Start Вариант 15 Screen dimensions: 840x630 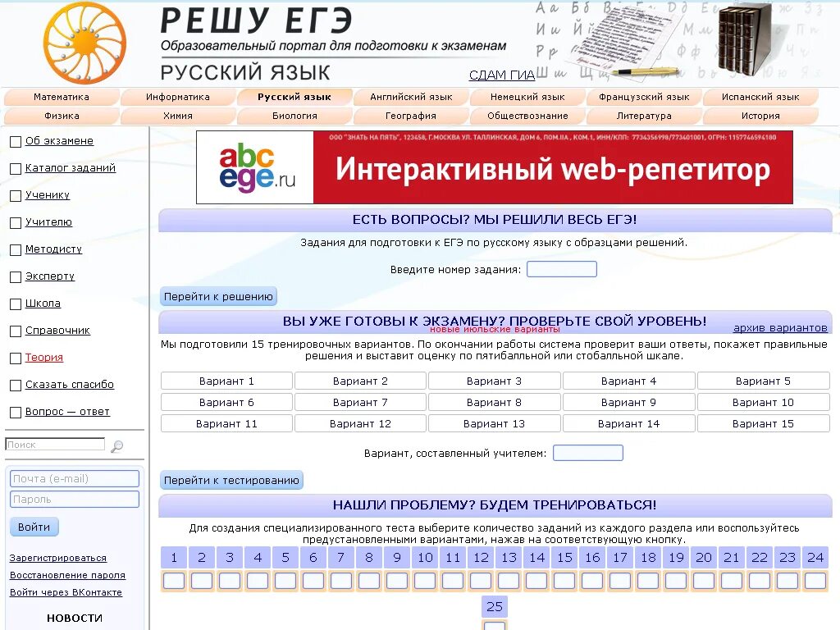[763, 424]
